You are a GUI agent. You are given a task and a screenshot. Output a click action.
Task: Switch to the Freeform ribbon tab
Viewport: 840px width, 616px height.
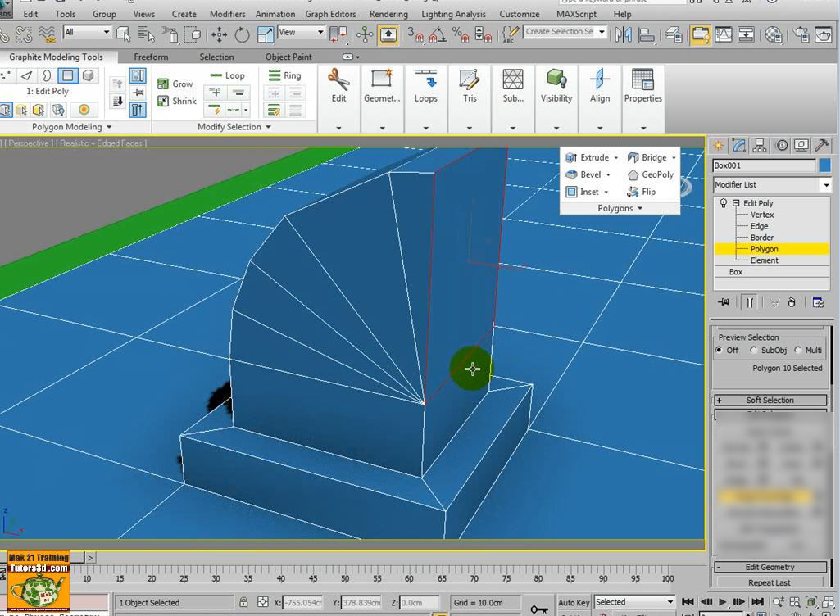[151, 57]
